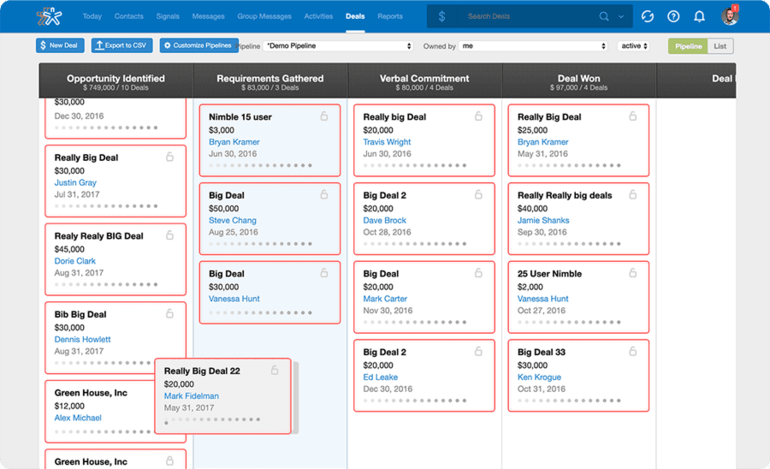Open the notifications bell icon
The image size is (770, 469).
699,16
